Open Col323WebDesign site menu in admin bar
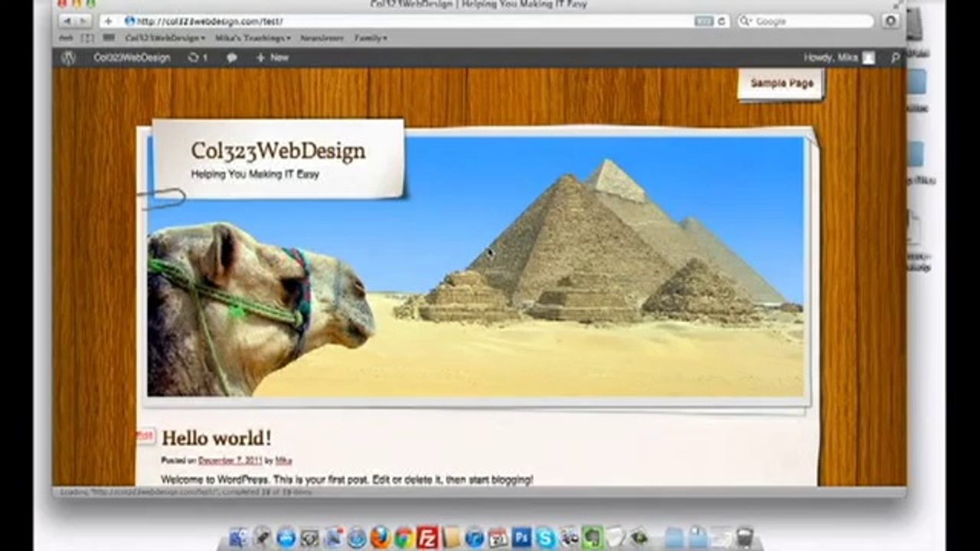 (x=132, y=57)
